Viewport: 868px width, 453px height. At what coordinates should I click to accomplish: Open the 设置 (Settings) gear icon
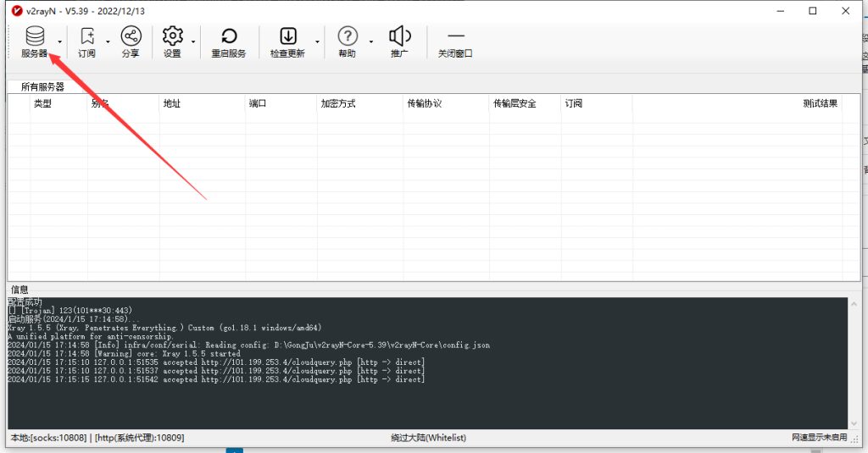click(x=172, y=42)
